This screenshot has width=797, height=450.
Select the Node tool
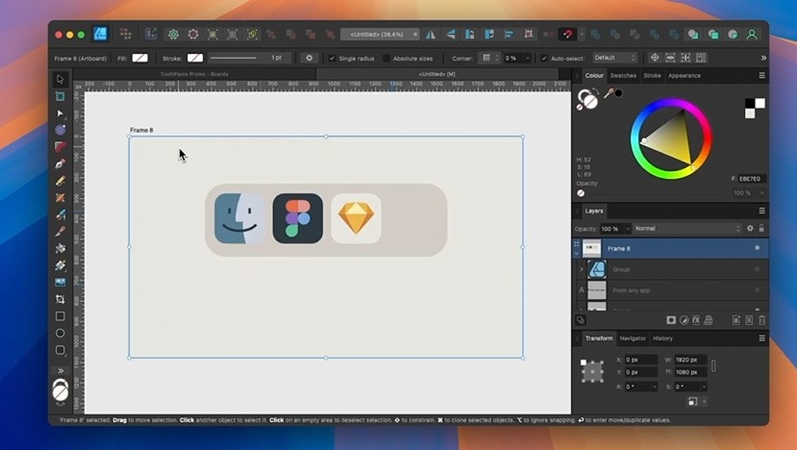(x=60, y=113)
